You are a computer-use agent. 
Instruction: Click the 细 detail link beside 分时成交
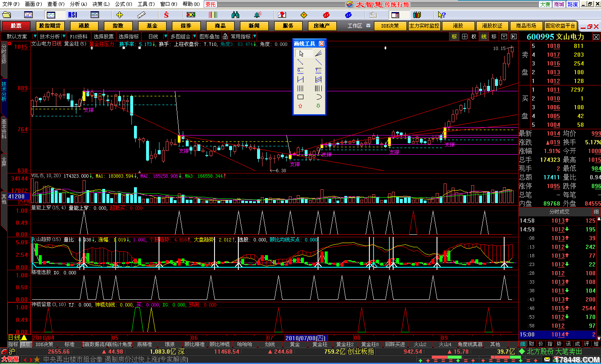(x=596, y=212)
